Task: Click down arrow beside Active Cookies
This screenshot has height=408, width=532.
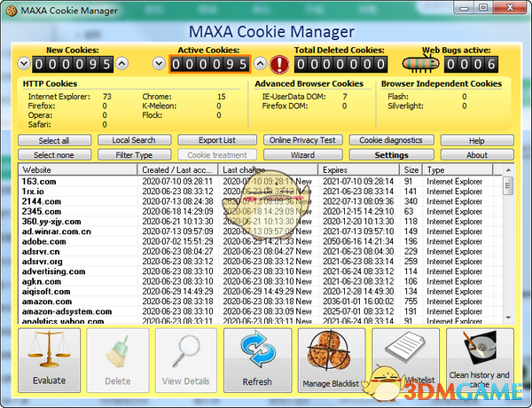Action: click(159, 64)
